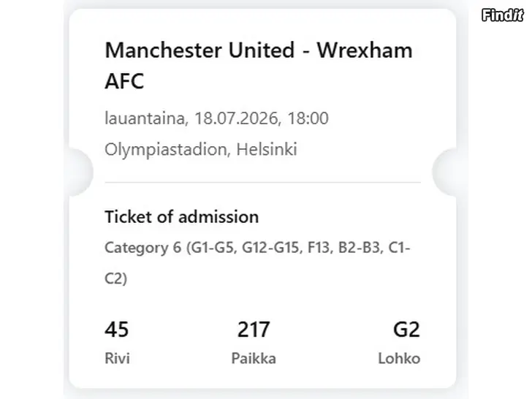
Task: Click the Paikka label
Action: [254, 359]
